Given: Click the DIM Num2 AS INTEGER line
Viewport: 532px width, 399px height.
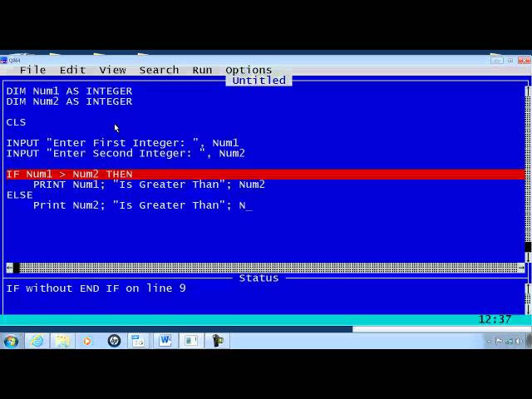Looking at the screenshot, I should [69, 101].
